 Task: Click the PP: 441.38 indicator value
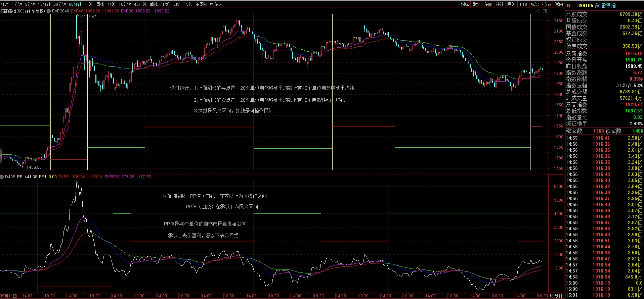pos(27,177)
